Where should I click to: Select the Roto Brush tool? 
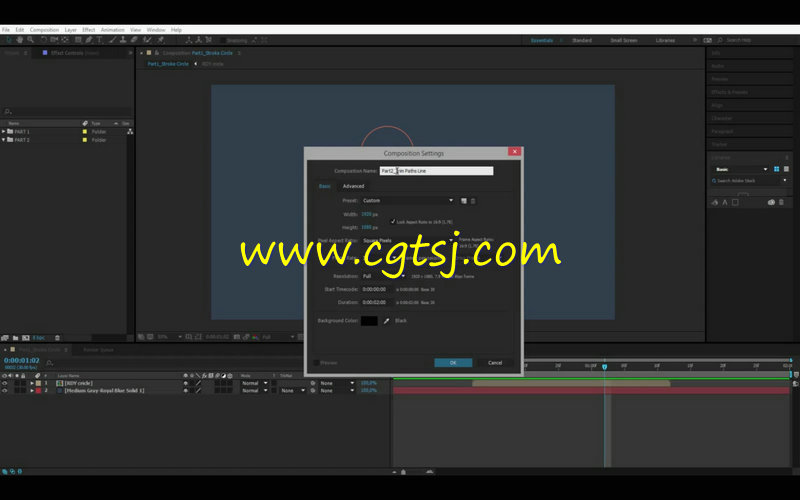pyautogui.click(x=147, y=40)
